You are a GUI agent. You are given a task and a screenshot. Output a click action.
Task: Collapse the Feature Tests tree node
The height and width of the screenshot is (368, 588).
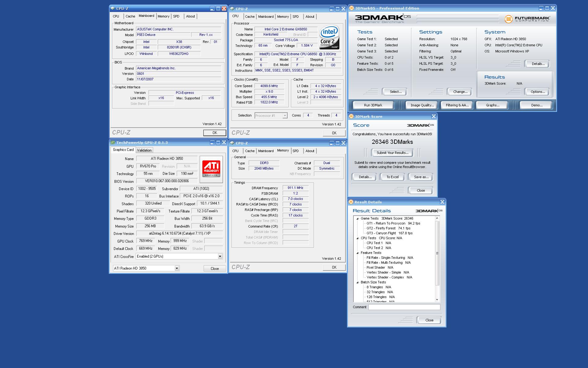357,253
